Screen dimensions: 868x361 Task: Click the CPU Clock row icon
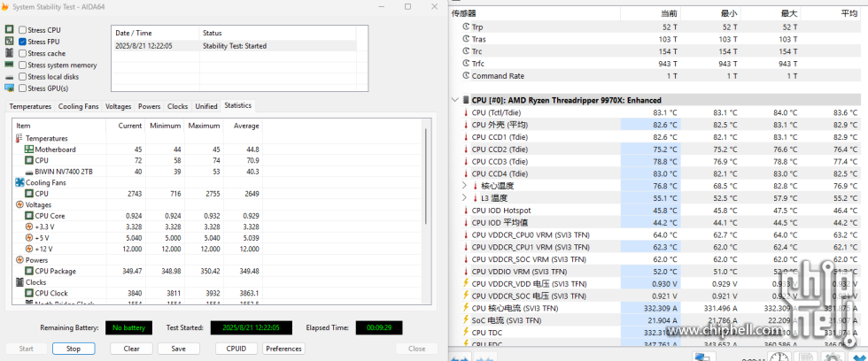pyautogui.click(x=29, y=293)
